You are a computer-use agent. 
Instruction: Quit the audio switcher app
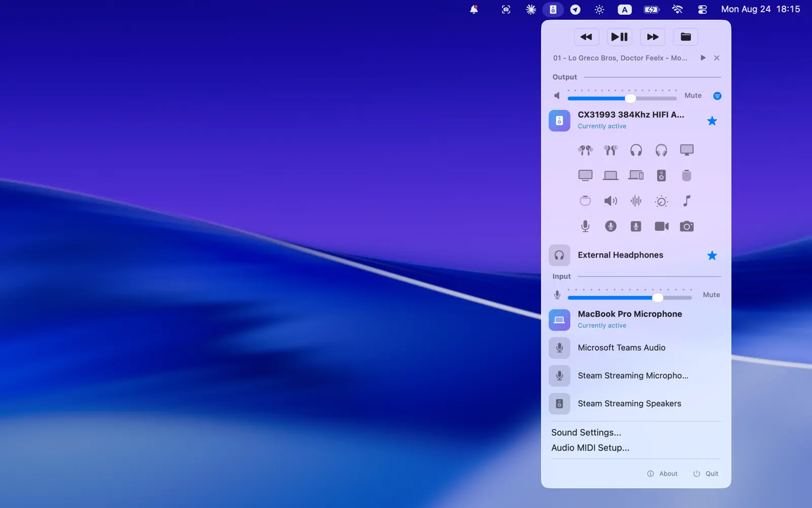click(706, 473)
